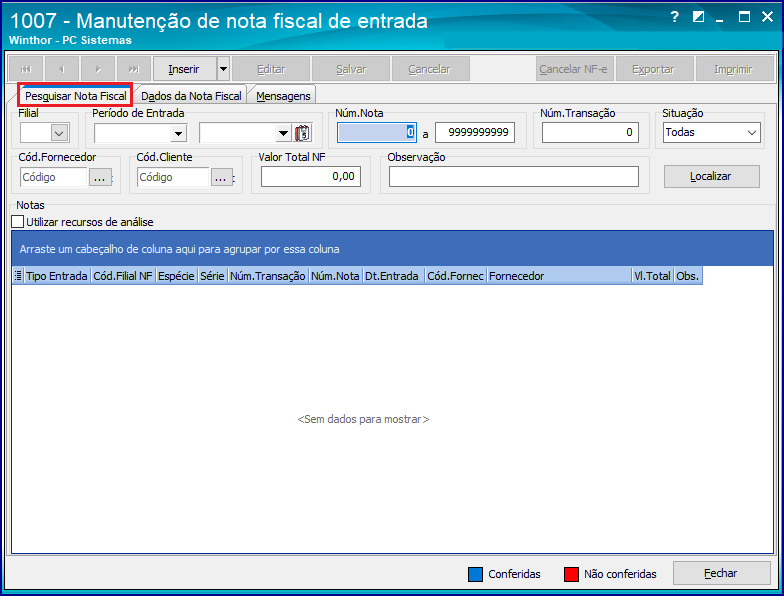This screenshot has height=596, width=784.
Task: Open Cód.Fornecedor lookup ellipsis button
Action: [x=100, y=177]
